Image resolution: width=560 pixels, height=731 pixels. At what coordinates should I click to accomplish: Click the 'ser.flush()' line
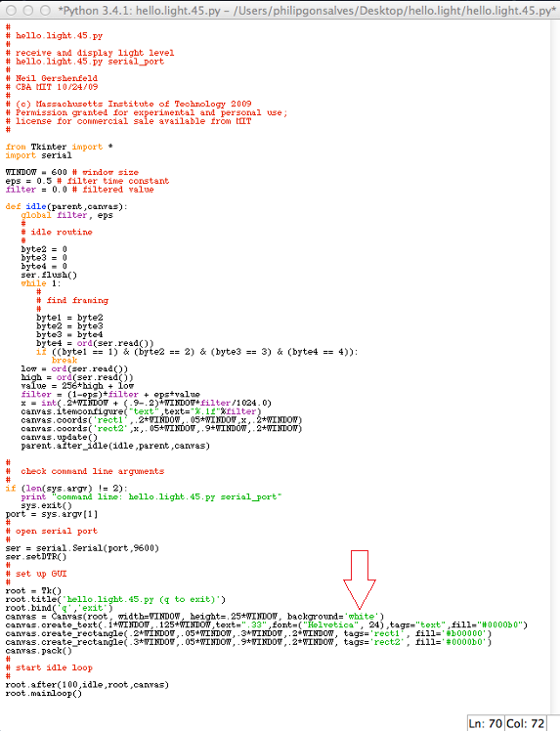[49, 275]
